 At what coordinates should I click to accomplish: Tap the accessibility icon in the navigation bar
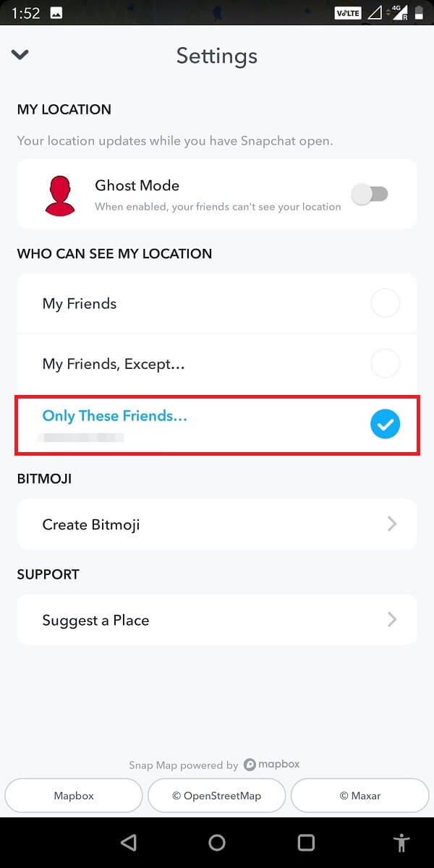(x=402, y=842)
